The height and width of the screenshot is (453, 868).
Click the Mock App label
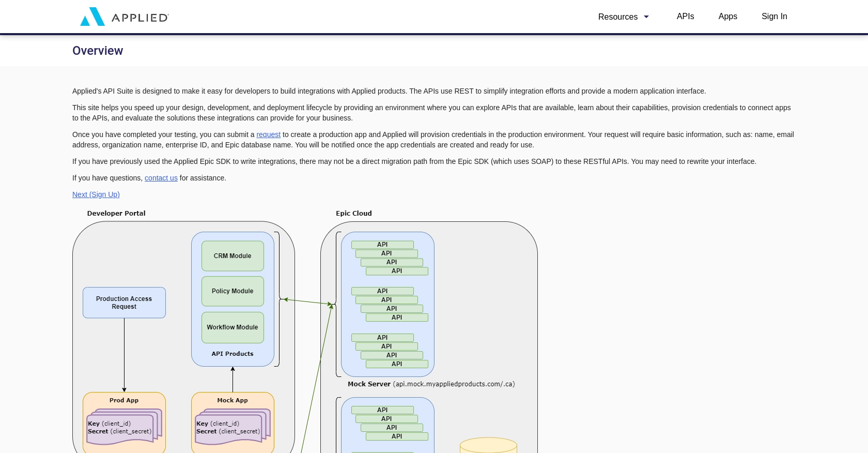[233, 400]
